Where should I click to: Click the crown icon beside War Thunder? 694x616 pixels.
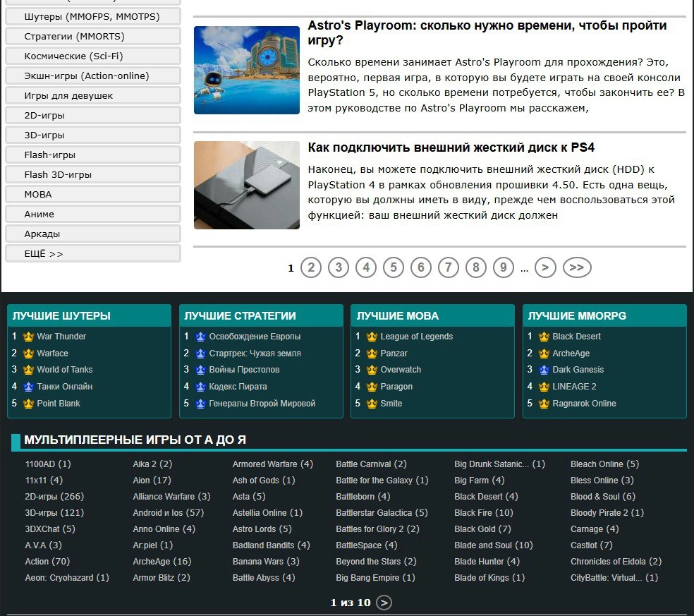[x=28, y=337]
